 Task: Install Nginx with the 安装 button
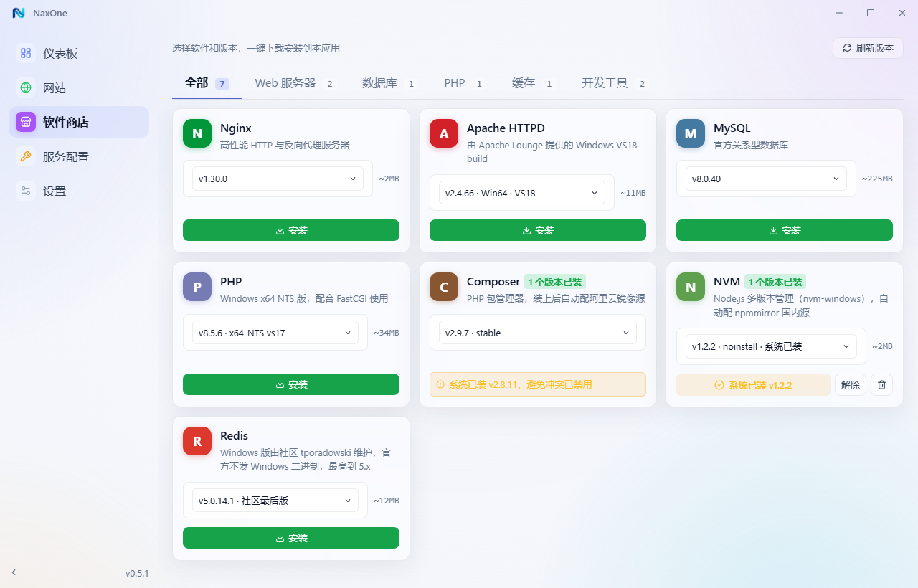291,230
